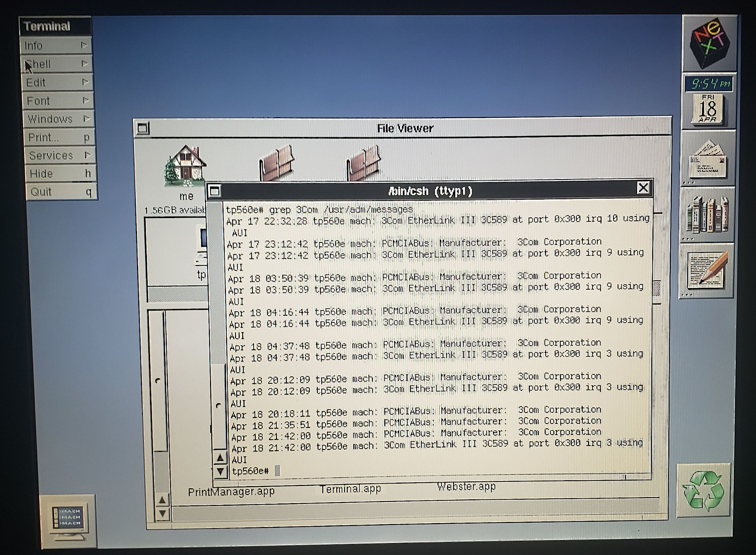Click the Apr 18 21:35:51 log line
756x555 pixels.
tap(416, 423)
